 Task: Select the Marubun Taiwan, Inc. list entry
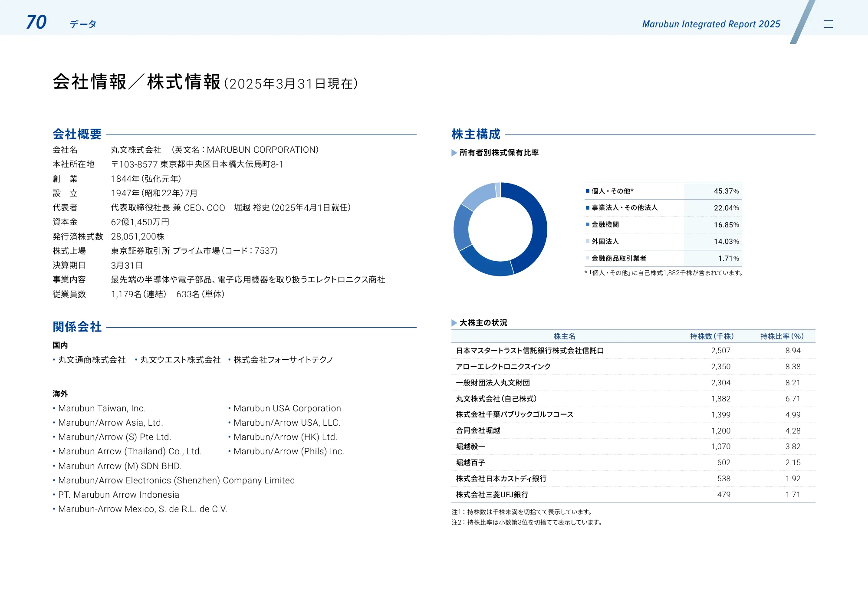click(x=103, y=408)
